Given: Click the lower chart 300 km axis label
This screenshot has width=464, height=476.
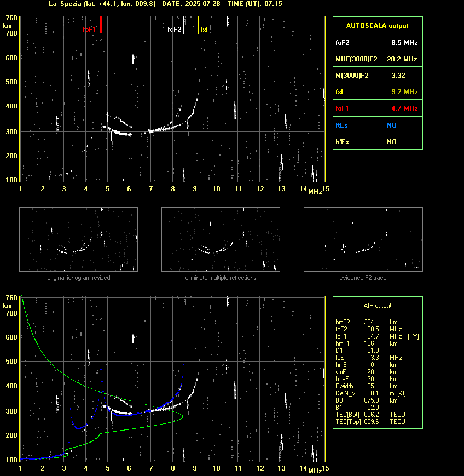Looking at the screenshot, I should tap(11, 411).
